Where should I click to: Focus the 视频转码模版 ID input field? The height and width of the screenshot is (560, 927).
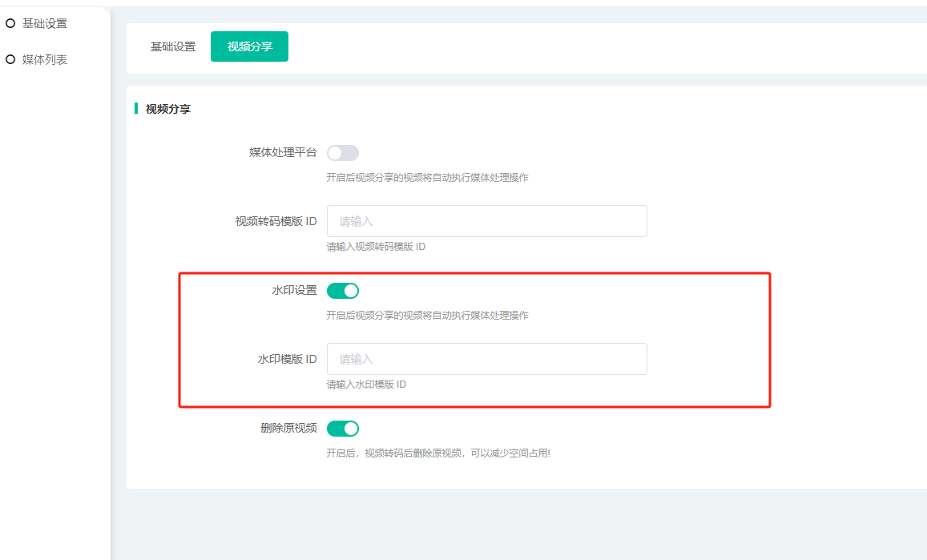click(486, 221)
